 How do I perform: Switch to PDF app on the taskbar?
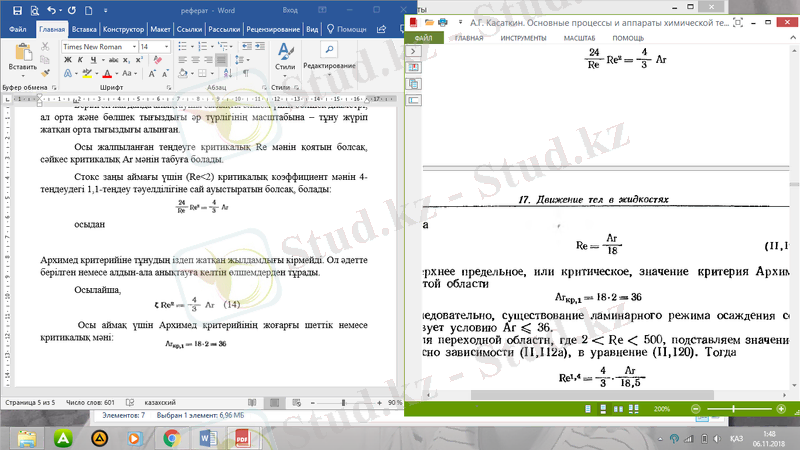[242, 438]
